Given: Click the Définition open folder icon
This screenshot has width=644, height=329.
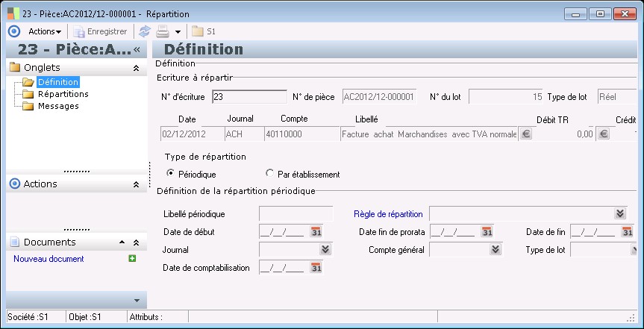Looking at the screenshot, I should tap(28, 82).
